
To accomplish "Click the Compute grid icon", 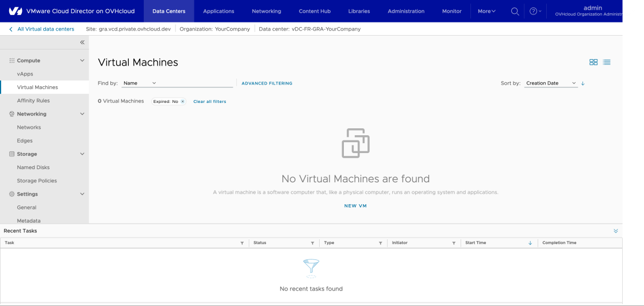I will pyautogui.click(x=12, y=60).
